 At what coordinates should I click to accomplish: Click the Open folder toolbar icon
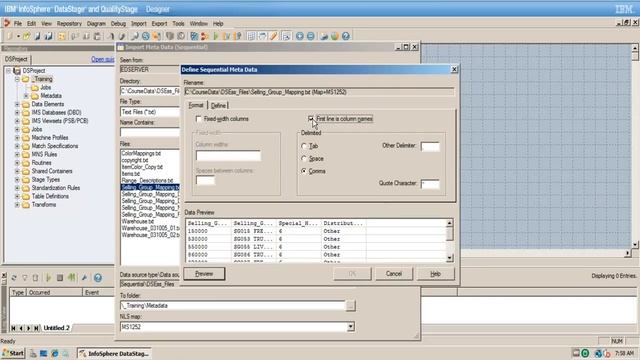tap(27, 36)
